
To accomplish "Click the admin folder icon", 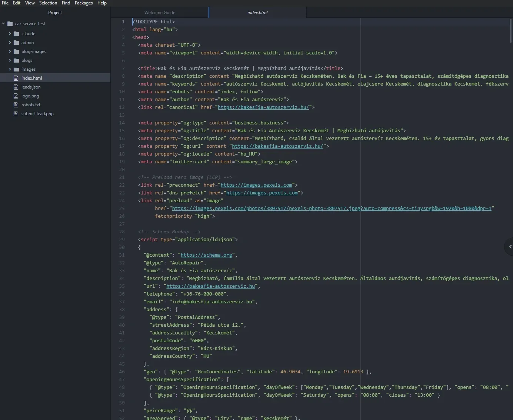I will (x=16, y=43).
